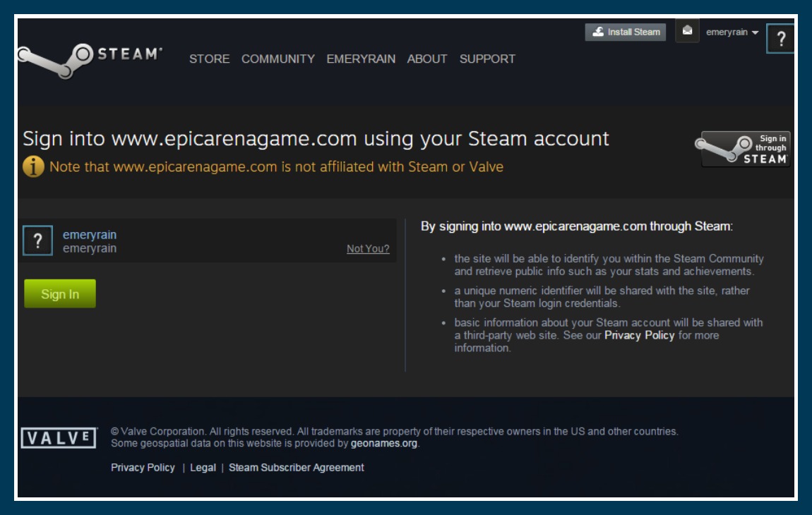812x515 pixels.
Task: Open the COMMUNITY menu
Action: (x=278, y=59)
